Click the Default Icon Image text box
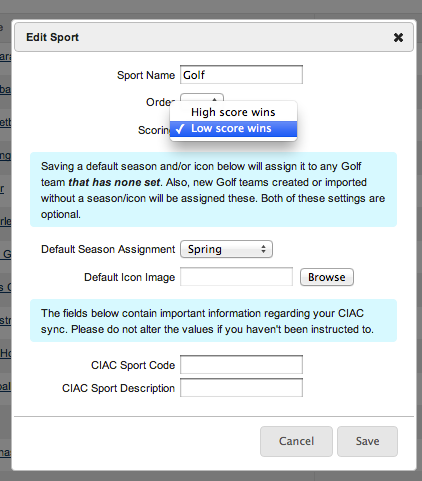The image size is (422, 481). pos(236,277)
